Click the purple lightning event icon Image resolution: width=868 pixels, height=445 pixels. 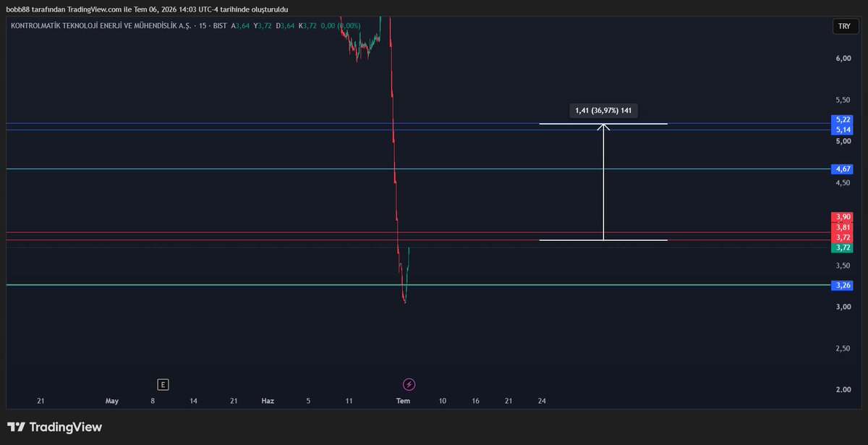(409, 384)
